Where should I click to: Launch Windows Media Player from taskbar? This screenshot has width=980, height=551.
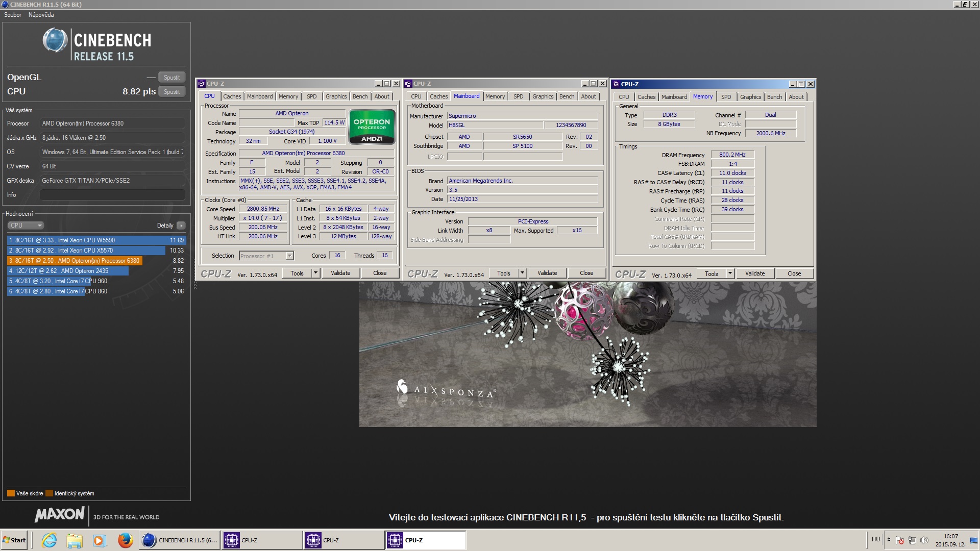[99, 540]
